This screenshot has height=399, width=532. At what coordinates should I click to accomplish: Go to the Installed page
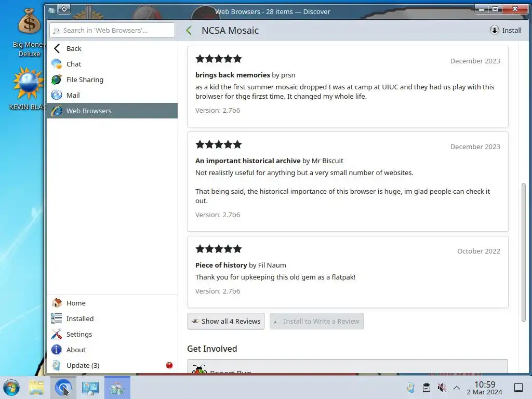pos(112,318)
